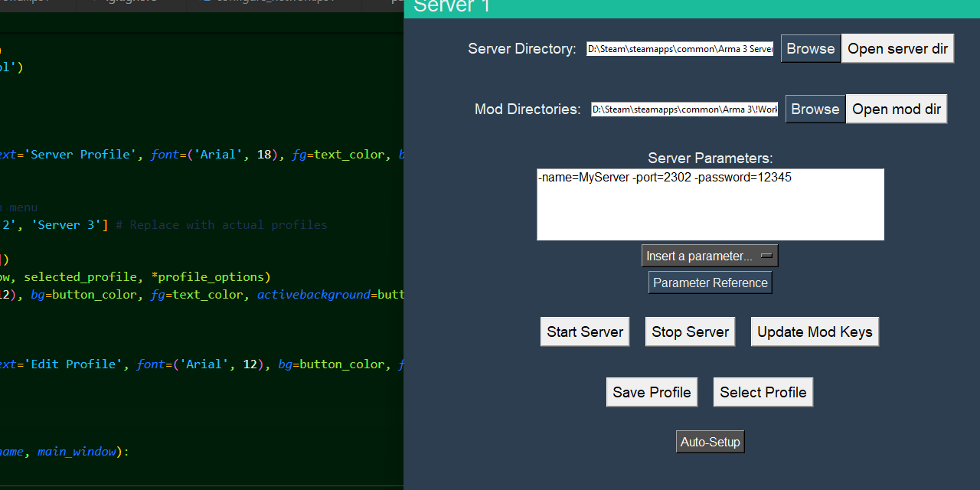Run Auto-Setup

pos(710,441)
